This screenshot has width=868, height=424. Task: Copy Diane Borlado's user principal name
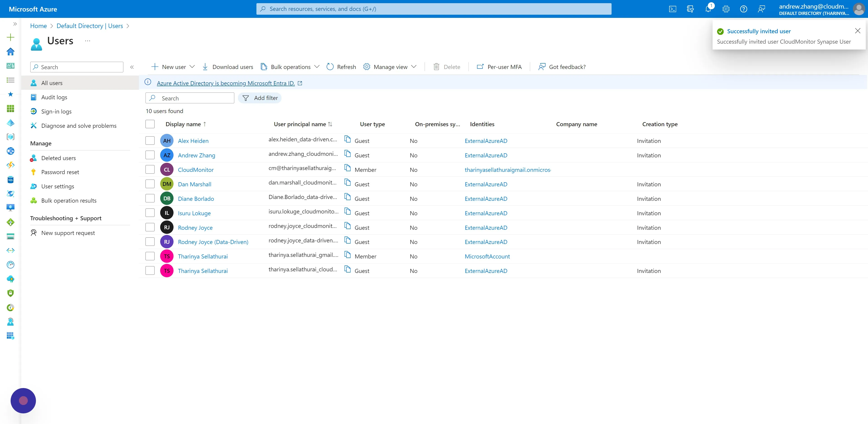pyautogui.click(x=347, y=197)
